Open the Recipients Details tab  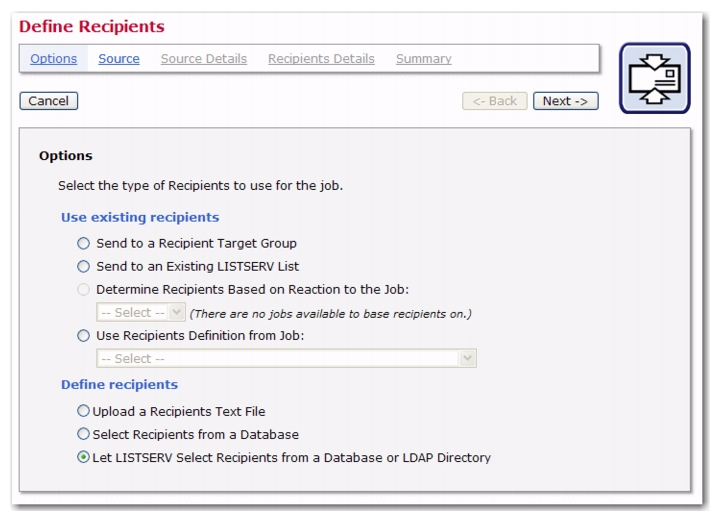point(321,59)
